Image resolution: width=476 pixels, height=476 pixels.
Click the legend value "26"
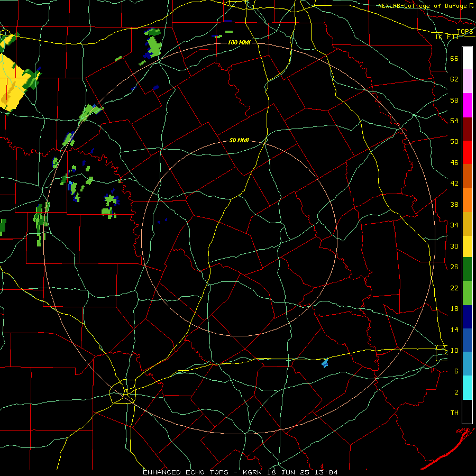[454, 267]
